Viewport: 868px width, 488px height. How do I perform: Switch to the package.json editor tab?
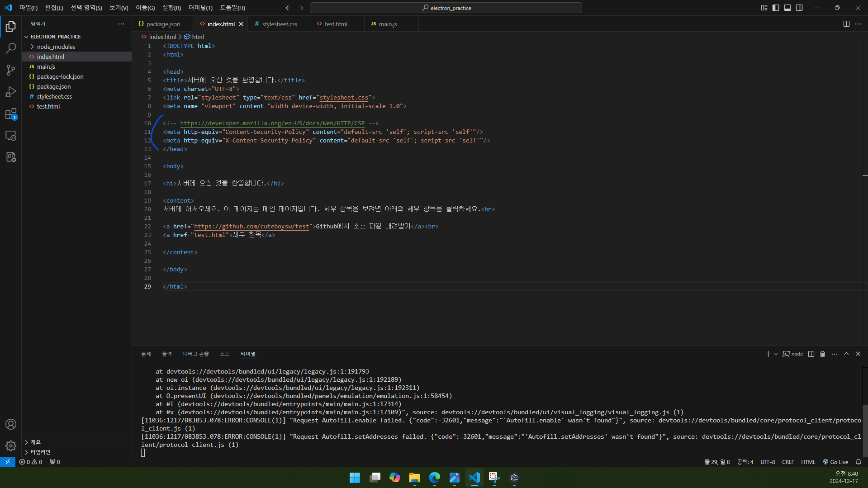coord(162,24)
